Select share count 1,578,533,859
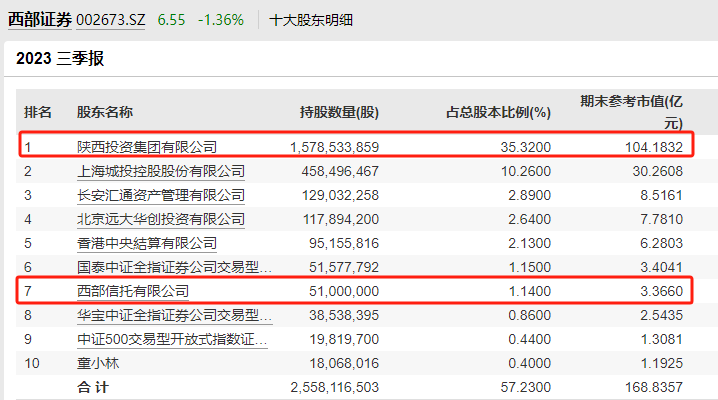Image resolution: width=718 pixels, height=400 pixels. [x=334, y=147]
